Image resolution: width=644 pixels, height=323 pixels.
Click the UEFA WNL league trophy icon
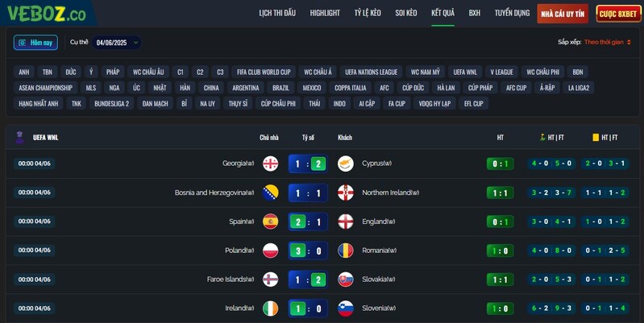click(x=19, y=137)
